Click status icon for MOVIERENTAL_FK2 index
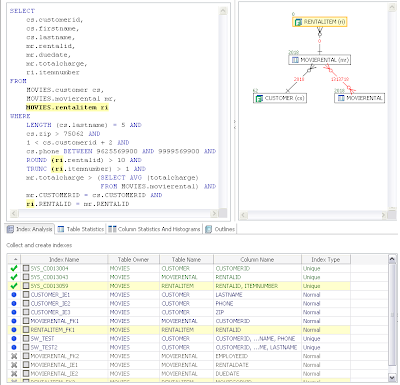This screenshot has width=400, height=385. (x=14, y=356)
